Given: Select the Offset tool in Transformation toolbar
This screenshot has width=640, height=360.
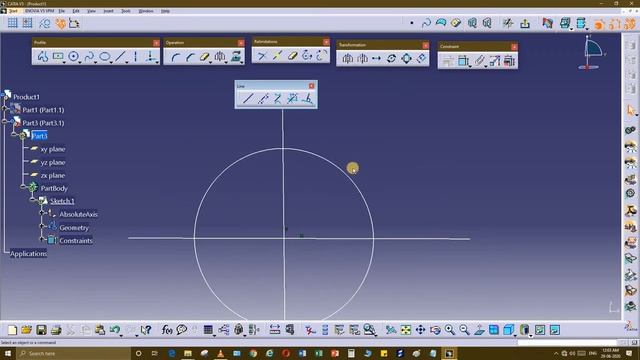Looking at the screenshot, I should (421, 59).
